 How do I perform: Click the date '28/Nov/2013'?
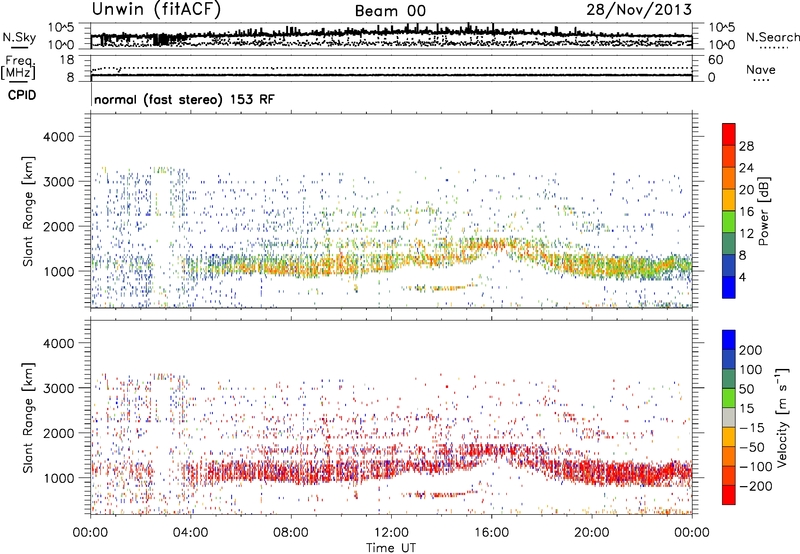click(x=639, y=9)
